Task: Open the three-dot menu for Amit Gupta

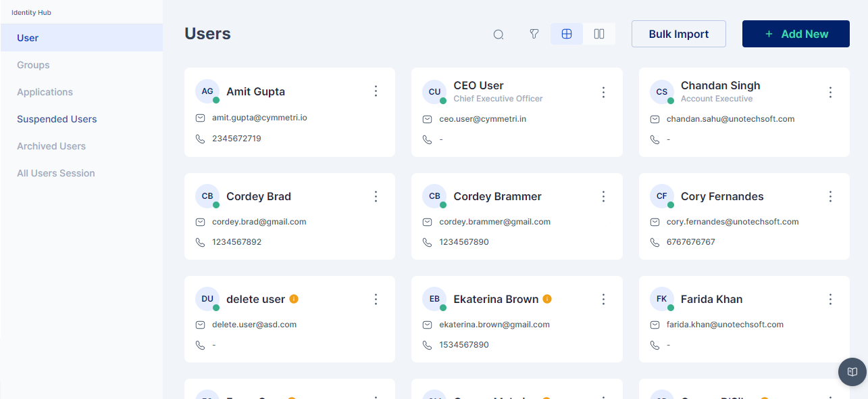Action: click(376, 91)
